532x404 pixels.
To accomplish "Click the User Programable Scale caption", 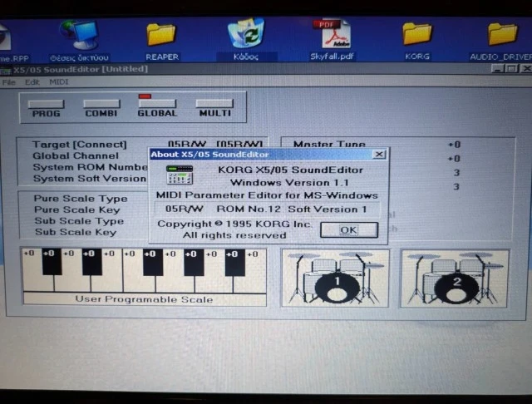I will (x=144, y=299).
